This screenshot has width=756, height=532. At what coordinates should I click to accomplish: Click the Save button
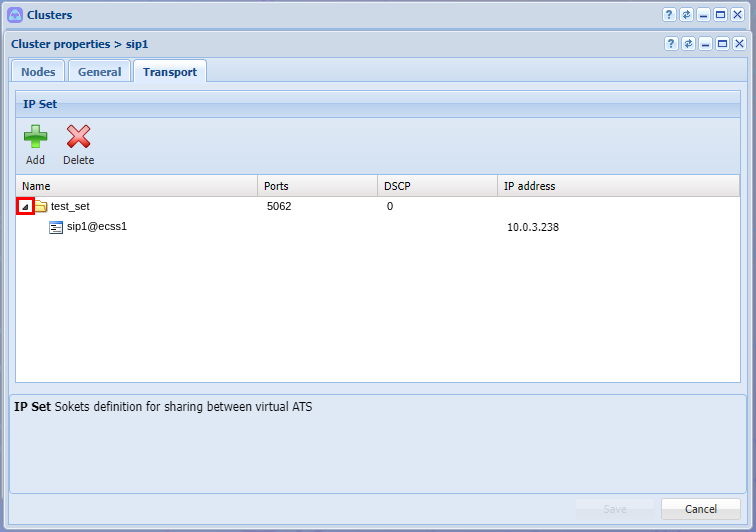tap(615, 509)
